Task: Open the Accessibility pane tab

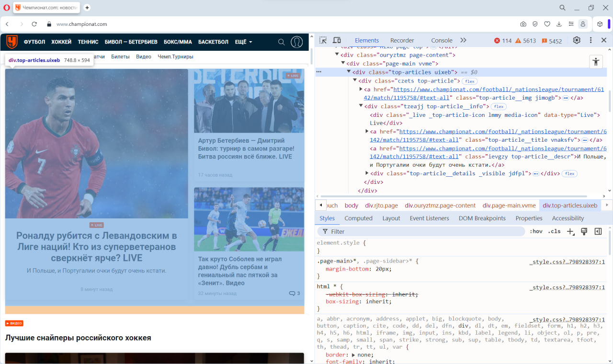Action: (x=568, y=218)
